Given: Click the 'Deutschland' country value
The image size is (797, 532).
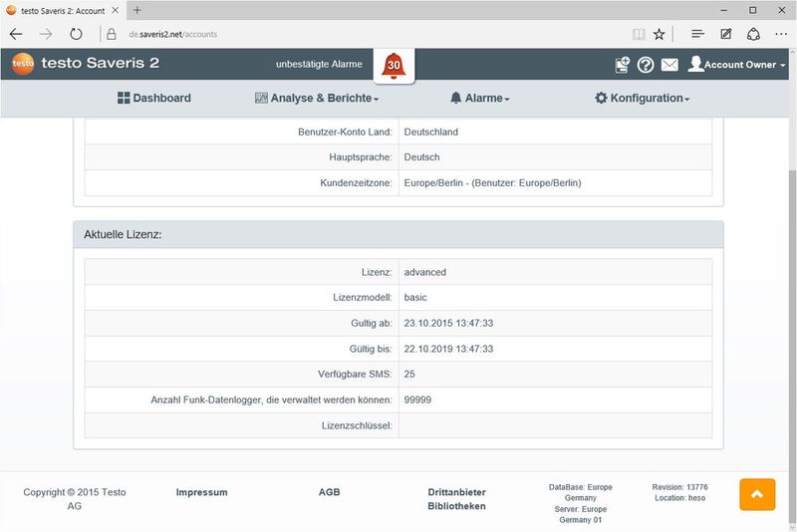Looking at the screenshot, I should coord(431,132).
